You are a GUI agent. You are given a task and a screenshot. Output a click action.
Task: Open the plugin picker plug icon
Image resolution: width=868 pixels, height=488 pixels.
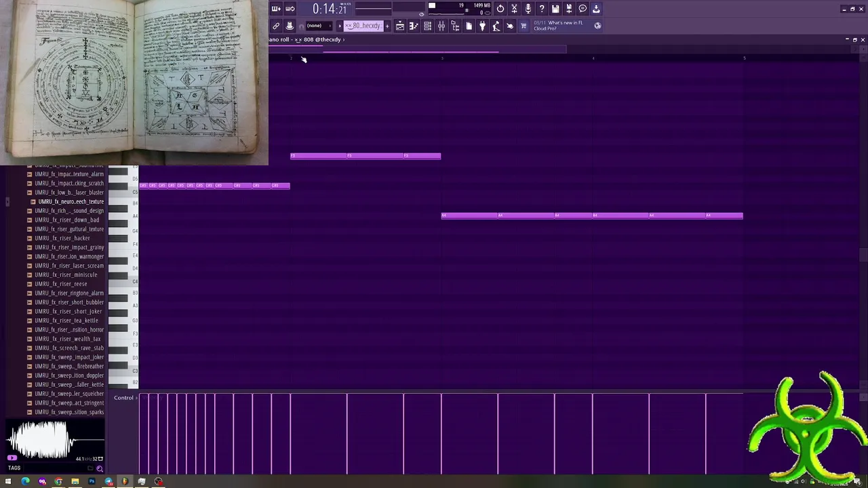(482, 26)
